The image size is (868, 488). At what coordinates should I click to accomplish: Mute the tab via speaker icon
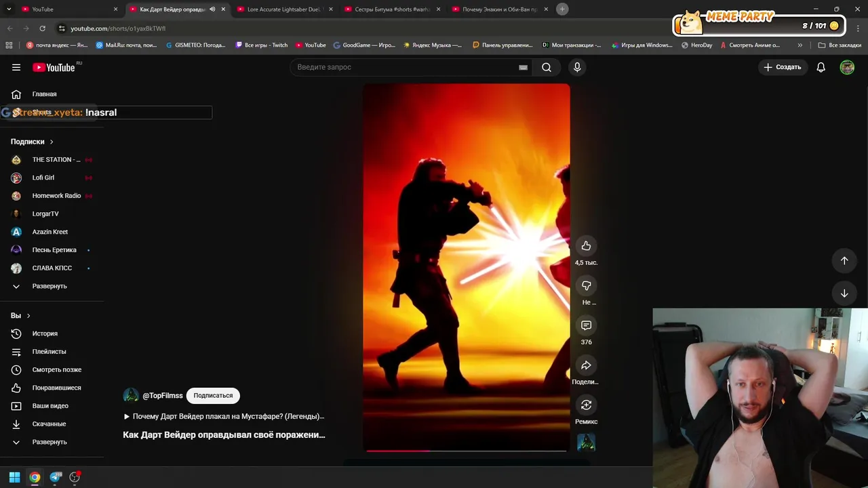pos(212,9)
